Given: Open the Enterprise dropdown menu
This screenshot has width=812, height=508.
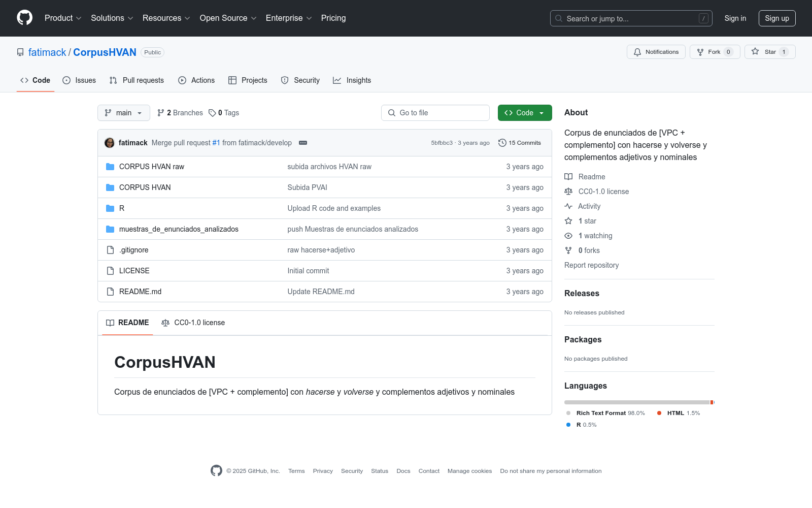Looking at the screenshot, I should coord(289,18).
